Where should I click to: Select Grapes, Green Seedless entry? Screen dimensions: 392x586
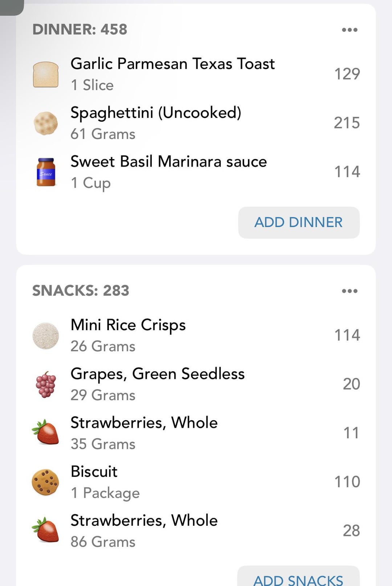coord(196,384)
